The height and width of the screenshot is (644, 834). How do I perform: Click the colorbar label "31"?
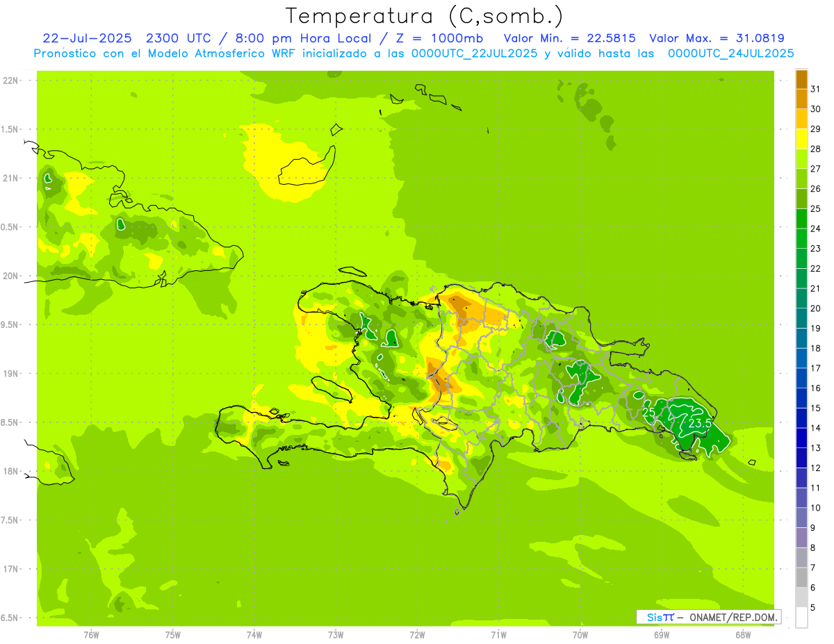tap(816, 89)
